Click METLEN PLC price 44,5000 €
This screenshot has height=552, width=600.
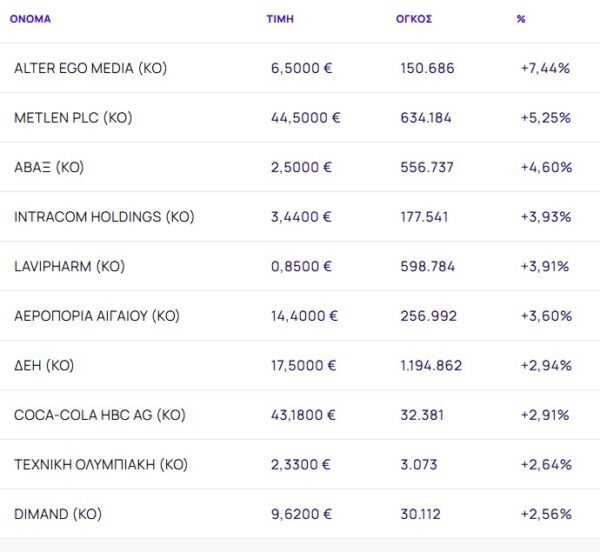pyautogui.click(x=306, y=118)
